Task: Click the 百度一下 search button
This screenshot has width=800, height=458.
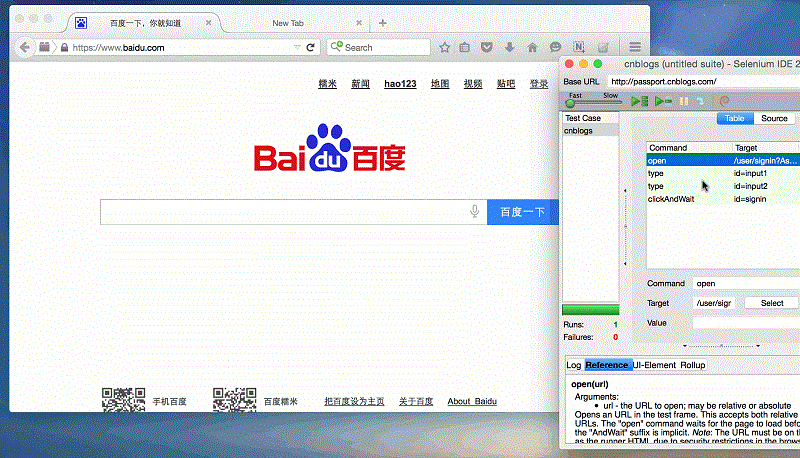Action: tap(522, 212)
